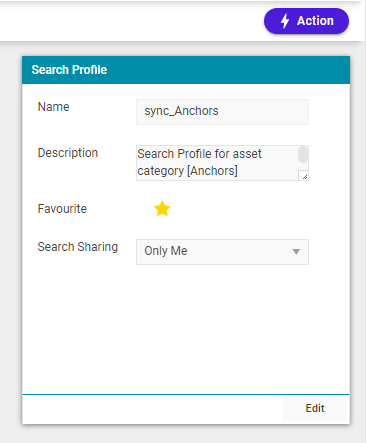Click the Name field containing sync_Anchors
The height and width of the screenshot is (443, 366).
point(222,112)
